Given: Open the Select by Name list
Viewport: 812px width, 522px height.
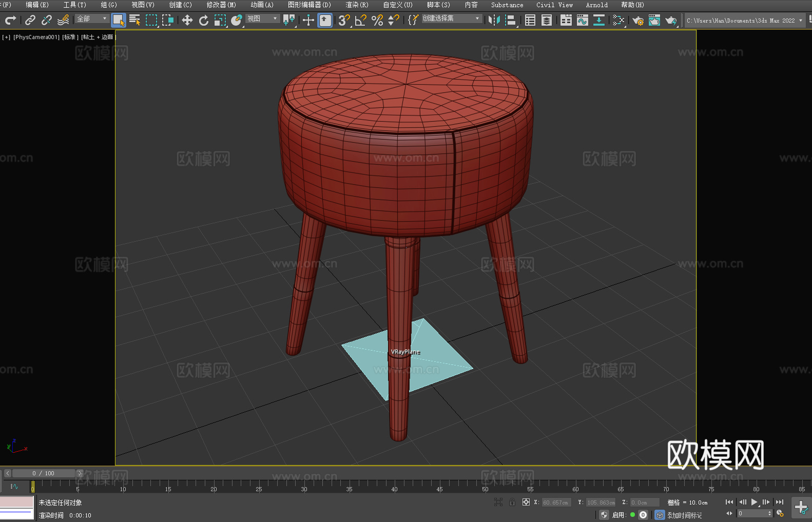Looking at the screenshot, I should point(135,20).
